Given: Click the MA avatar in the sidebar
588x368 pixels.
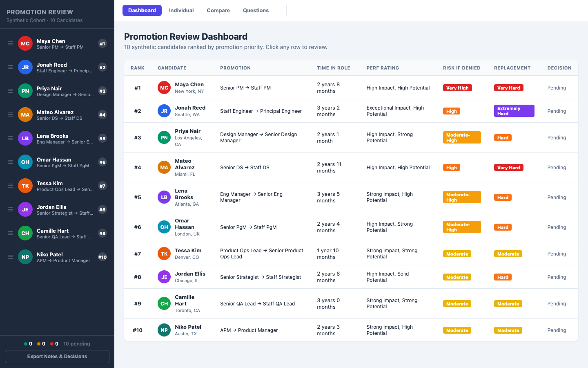Looking at the screenshot, I should coord(25,114).
